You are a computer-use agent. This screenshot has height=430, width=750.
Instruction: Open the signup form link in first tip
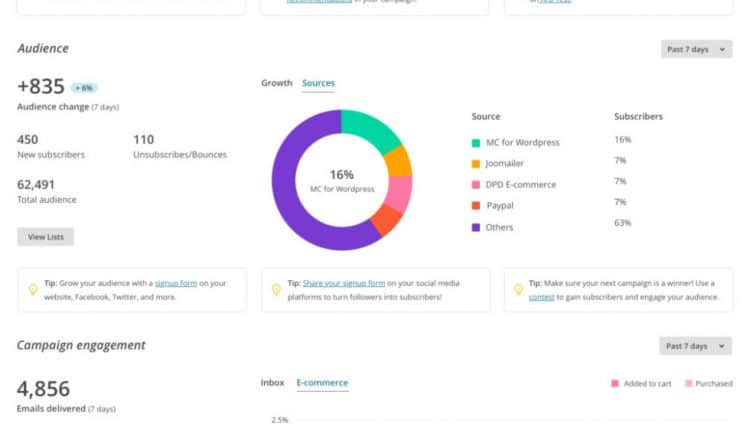tap(176, 283)
